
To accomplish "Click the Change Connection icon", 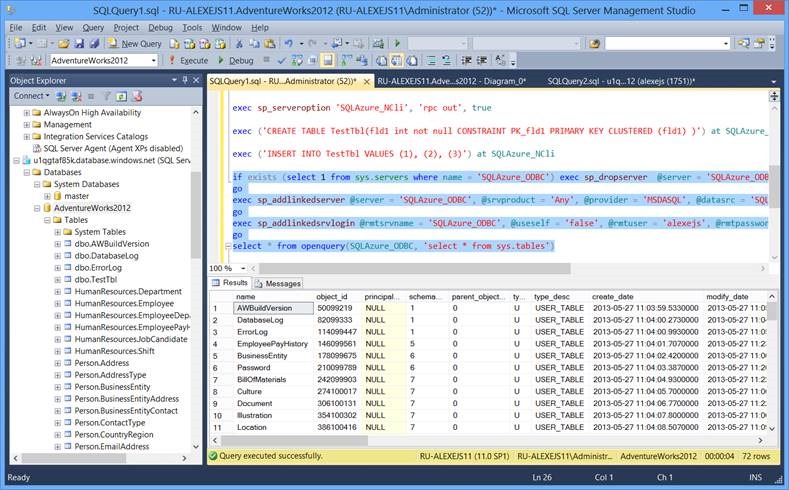I will coord(36,60).
